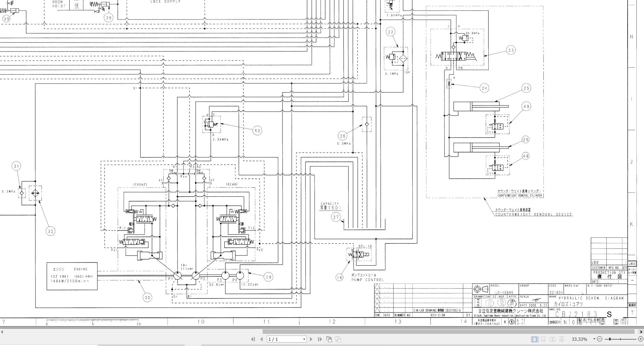Screen dimensions: 644x346
Task: Toggle two-page facing view
Action: point(552,339)
